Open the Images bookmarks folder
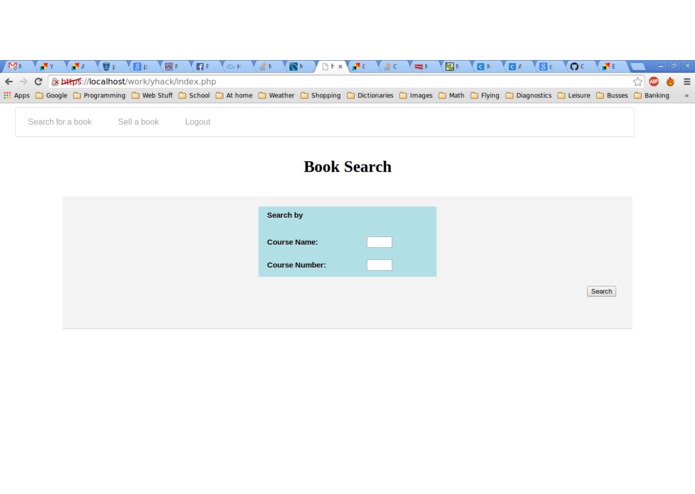The image size is (695, 494). [416, 95]
